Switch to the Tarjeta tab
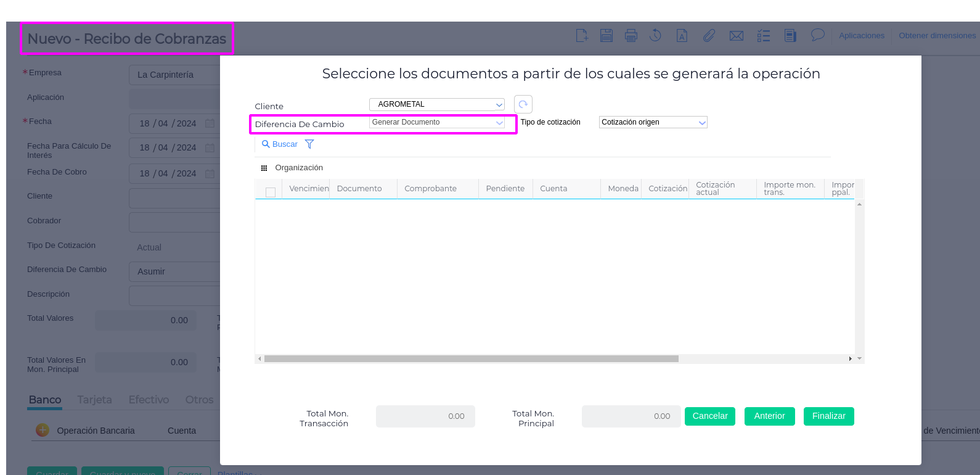The width and height of the screenshot is (980, 475). [95, 400]
